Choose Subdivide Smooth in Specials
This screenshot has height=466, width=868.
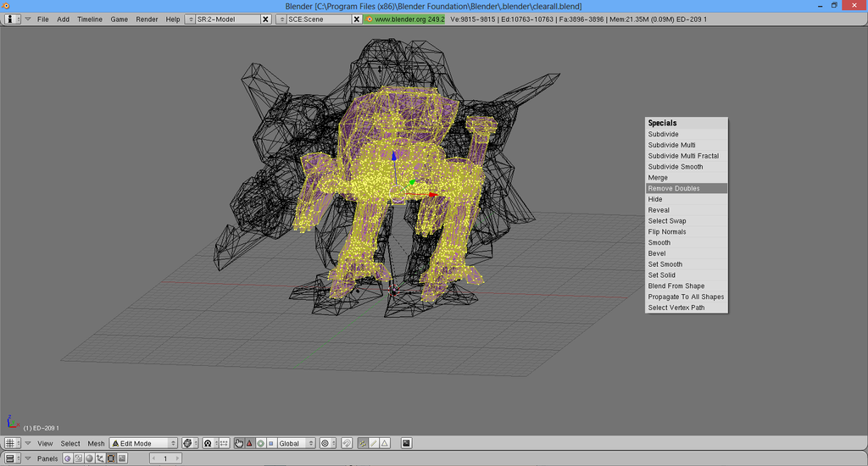tap(687, 167)
